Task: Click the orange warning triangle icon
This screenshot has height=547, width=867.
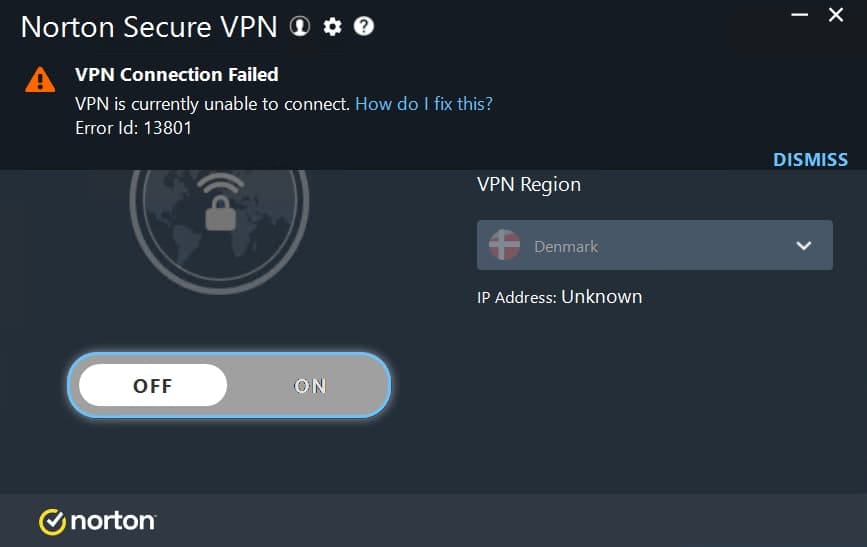Action: click(x=40, y=79)
